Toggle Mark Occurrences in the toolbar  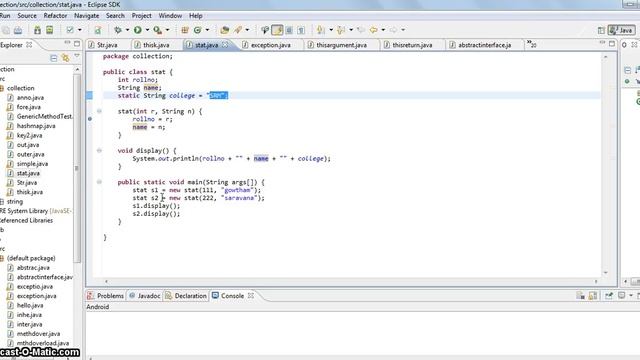[277, 30]
